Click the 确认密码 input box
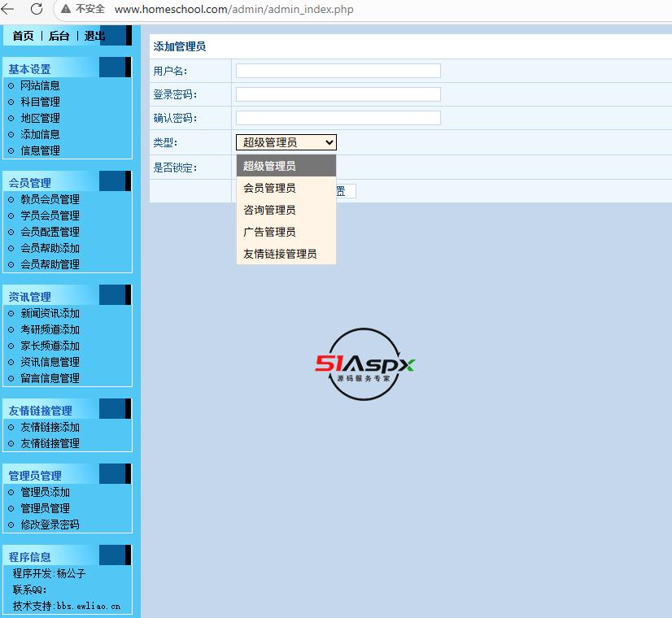 [338, 118]
